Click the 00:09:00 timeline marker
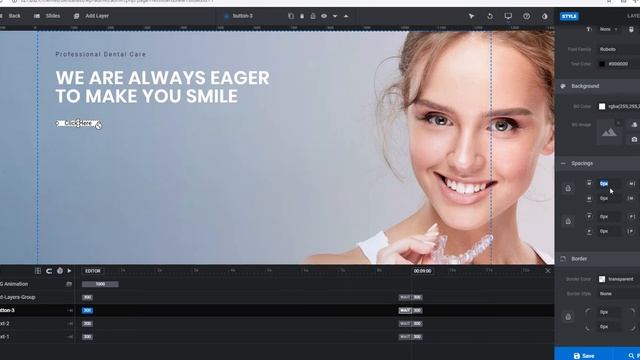The height and width of the screenshot is (360, 640). 422,271
